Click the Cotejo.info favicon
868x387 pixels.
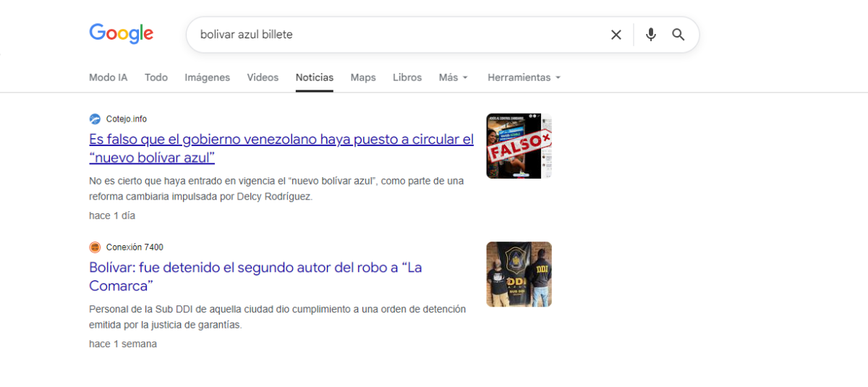click(95, 119)
